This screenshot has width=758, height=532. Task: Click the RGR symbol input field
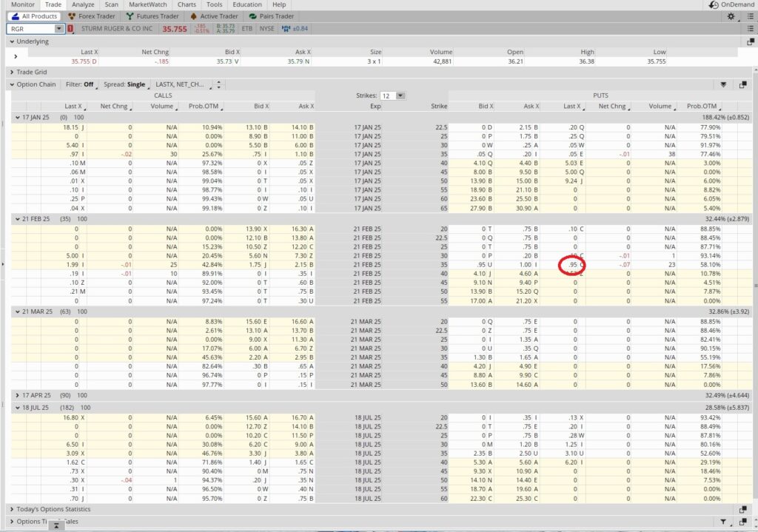click(x=30, y=29)
